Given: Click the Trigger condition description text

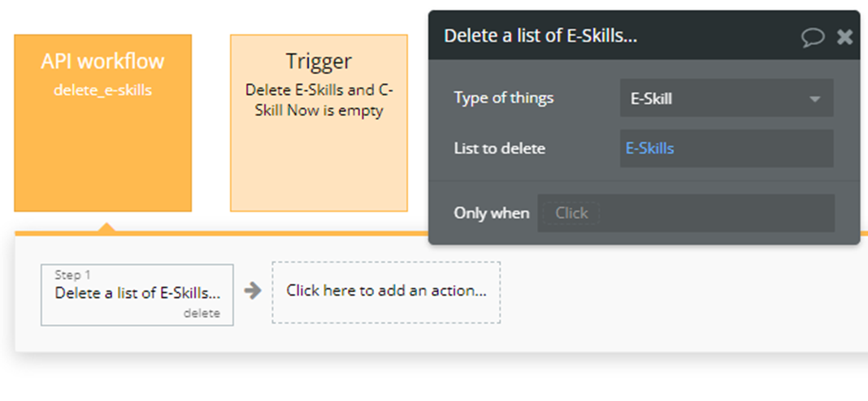Looking at the screenshot, I should point(319,101).
